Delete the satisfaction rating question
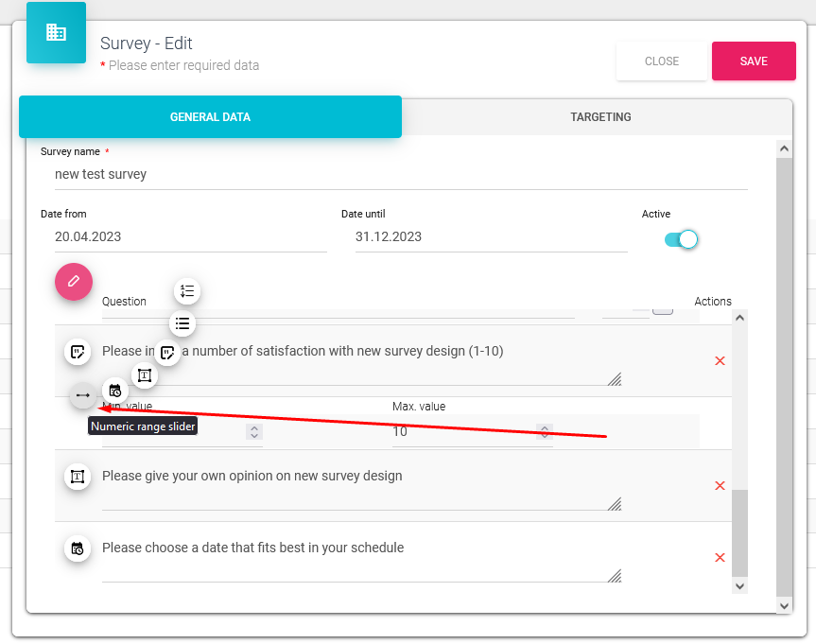Viewport: 816px width, 644px height. pyautogui.click(x=720, y=361)
